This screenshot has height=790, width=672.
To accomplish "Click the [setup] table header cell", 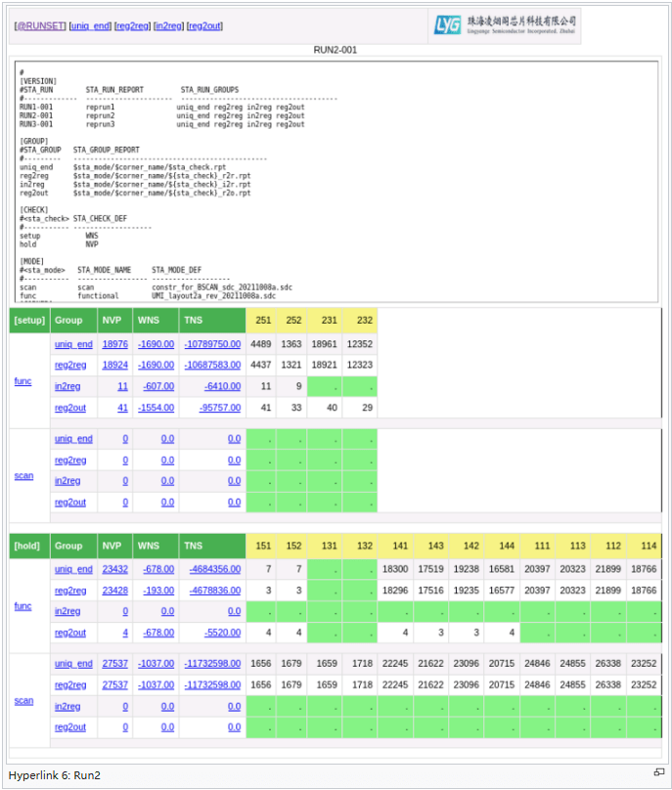I will tap(29, 321).
